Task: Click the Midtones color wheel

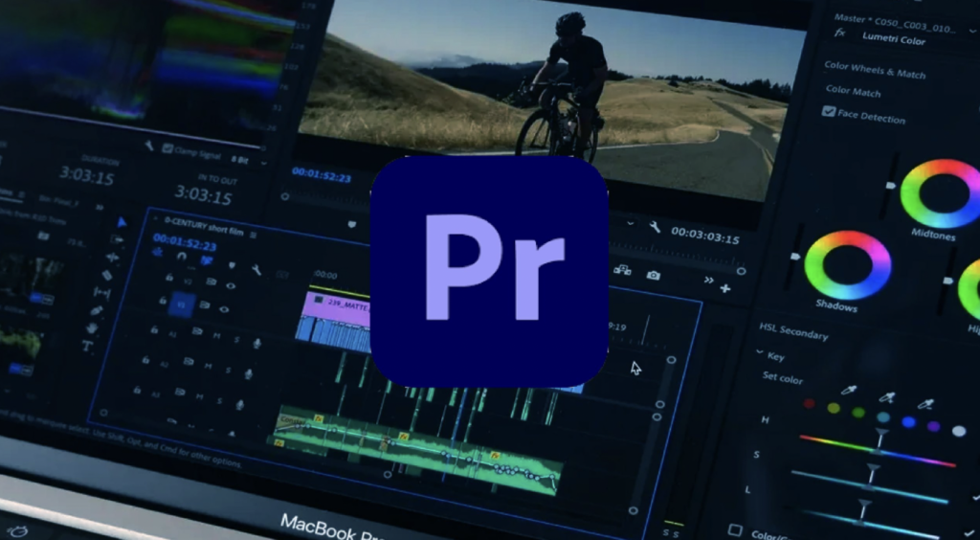Action: pos(943,193)
